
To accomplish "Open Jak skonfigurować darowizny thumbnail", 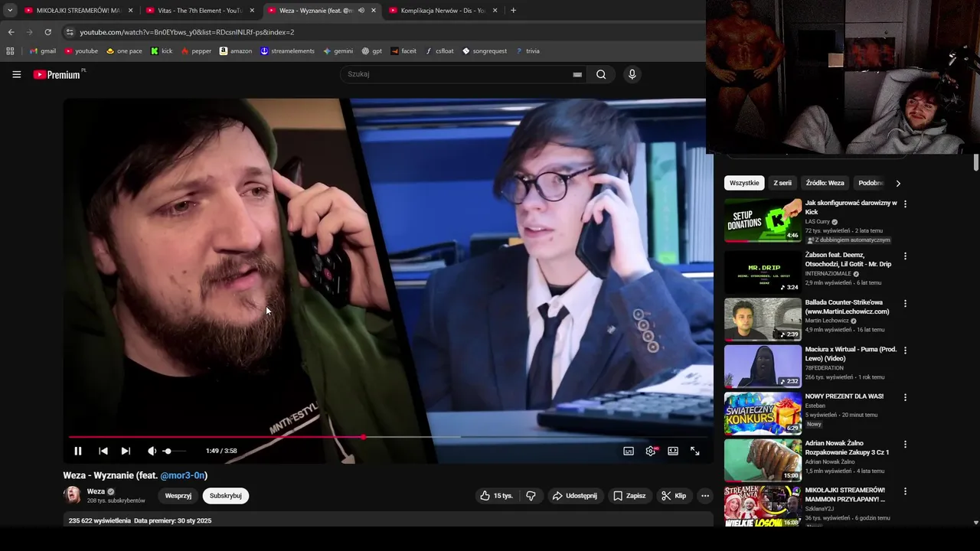I will (763, 220).
